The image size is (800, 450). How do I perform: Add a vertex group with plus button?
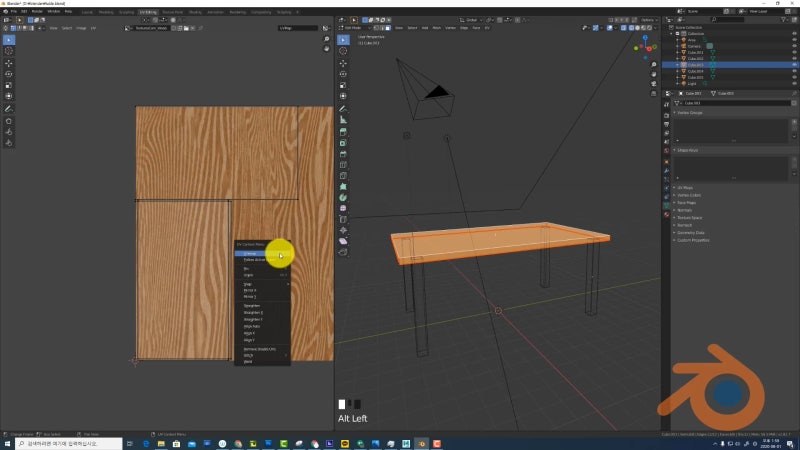coord(794,122)
